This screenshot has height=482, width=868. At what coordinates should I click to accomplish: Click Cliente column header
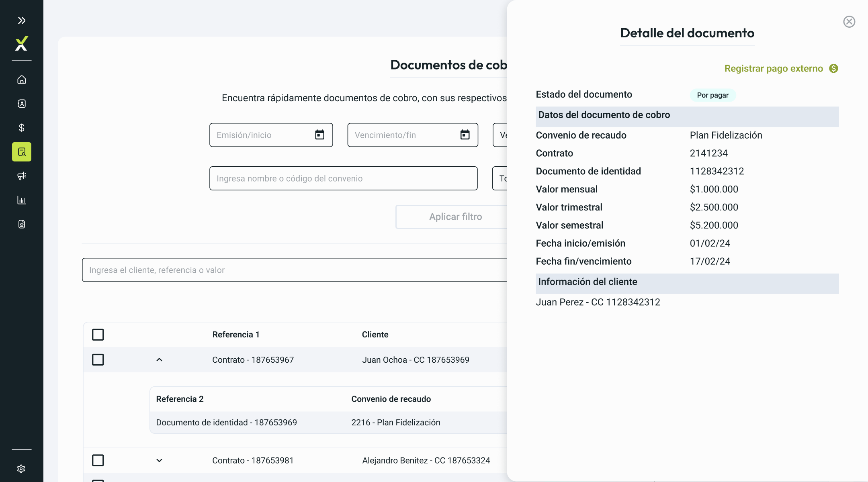(x=375, y=335)
